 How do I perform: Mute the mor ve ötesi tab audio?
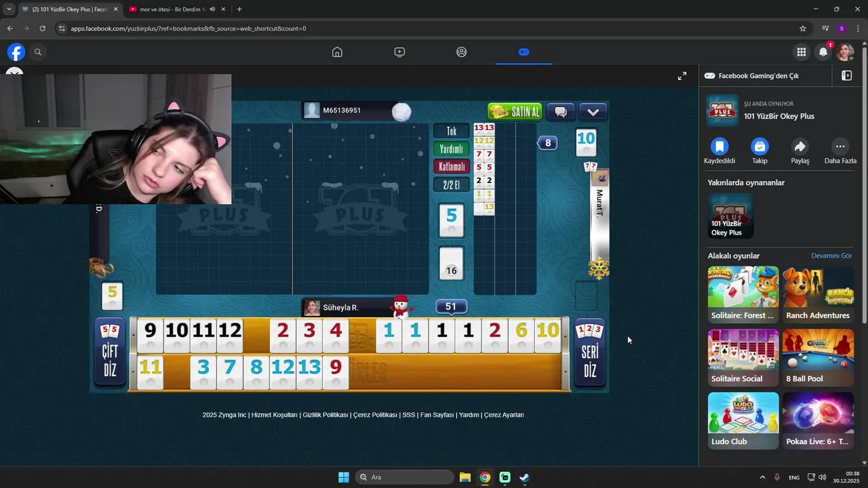tap(212, 9)
